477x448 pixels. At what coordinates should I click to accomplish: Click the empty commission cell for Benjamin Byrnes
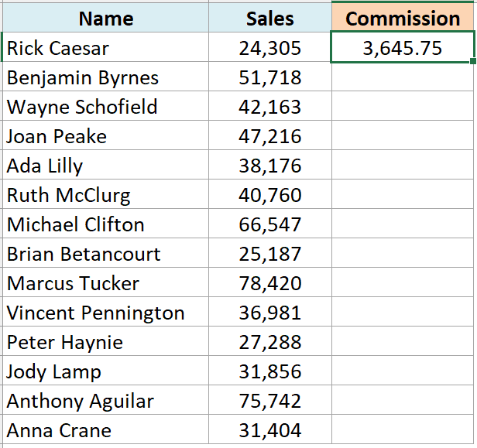point(402,77)
